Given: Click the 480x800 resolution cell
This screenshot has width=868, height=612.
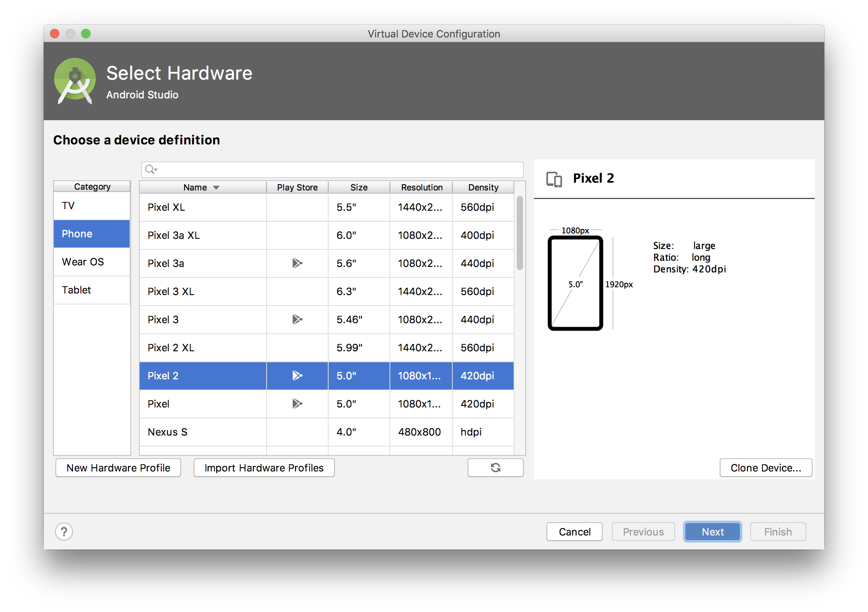Looking at the screenshot, I should [421, 432].
